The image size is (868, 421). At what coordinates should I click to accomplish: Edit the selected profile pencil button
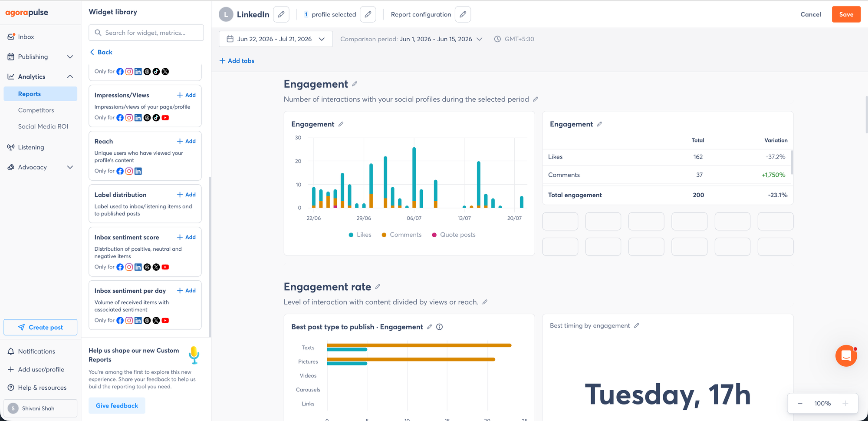(x=368, y=14)
